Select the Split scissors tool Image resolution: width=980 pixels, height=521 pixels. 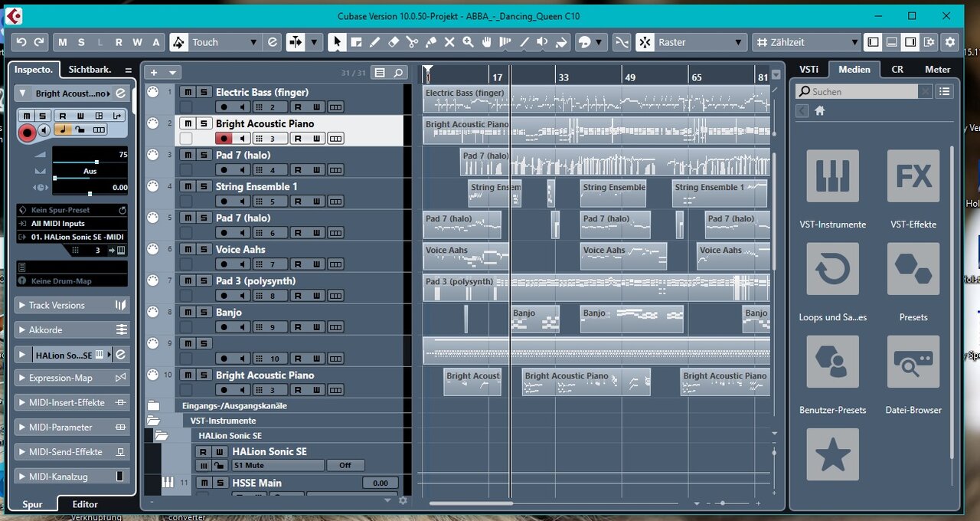tap(412, 42)
